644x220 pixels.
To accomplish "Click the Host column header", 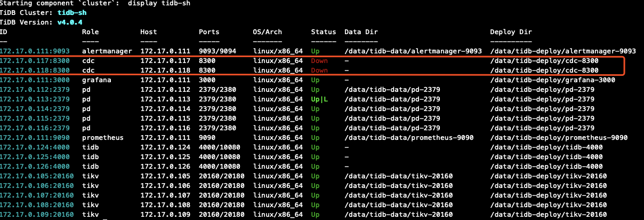I will [x=149, y=32].
